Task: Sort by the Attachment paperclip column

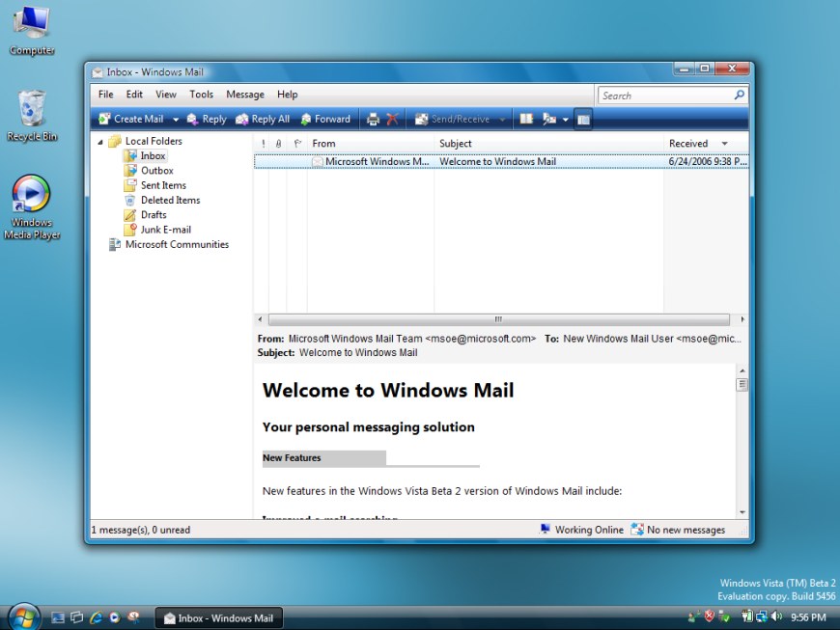Action: (x=279, y=144)
